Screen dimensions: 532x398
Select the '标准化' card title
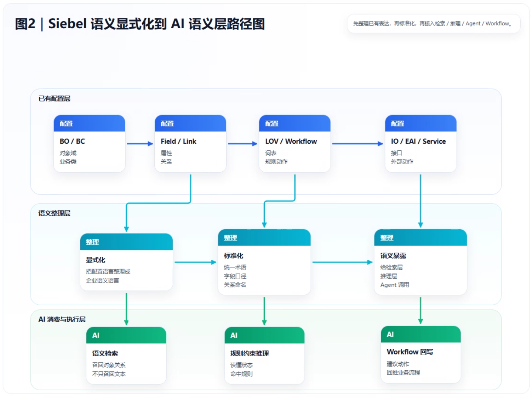234,255
